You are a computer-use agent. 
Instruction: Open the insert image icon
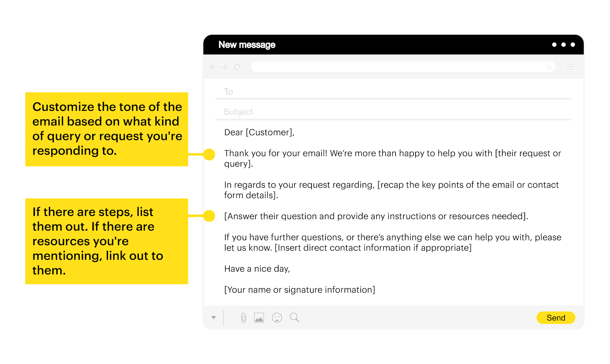pos(259,317)
